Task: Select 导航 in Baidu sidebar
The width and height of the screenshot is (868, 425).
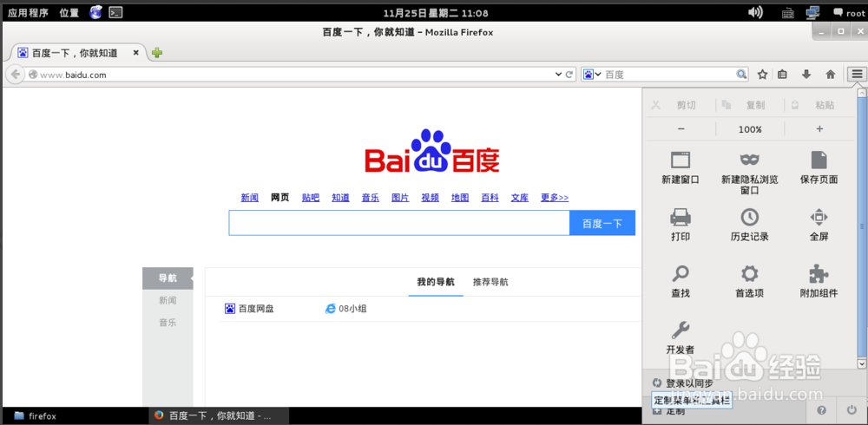Action: (168, 278)
